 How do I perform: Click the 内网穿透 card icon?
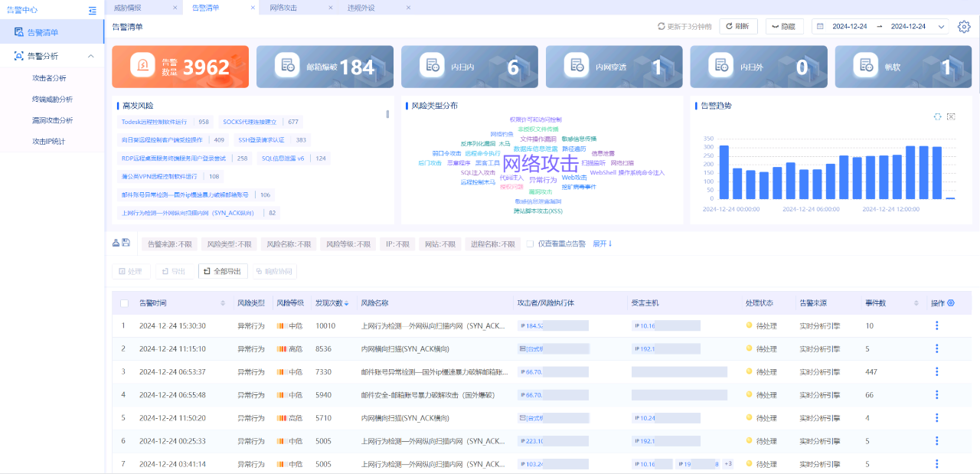tap(577, 67)
